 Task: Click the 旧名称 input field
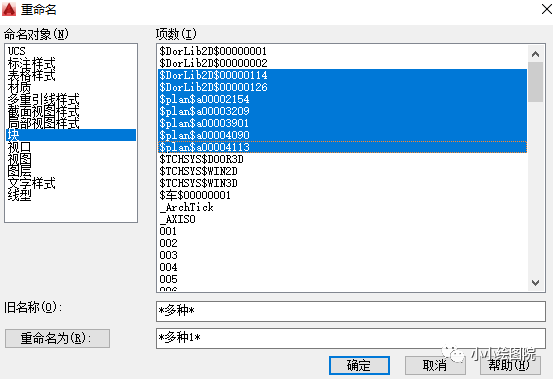click(x=351, y=311)
